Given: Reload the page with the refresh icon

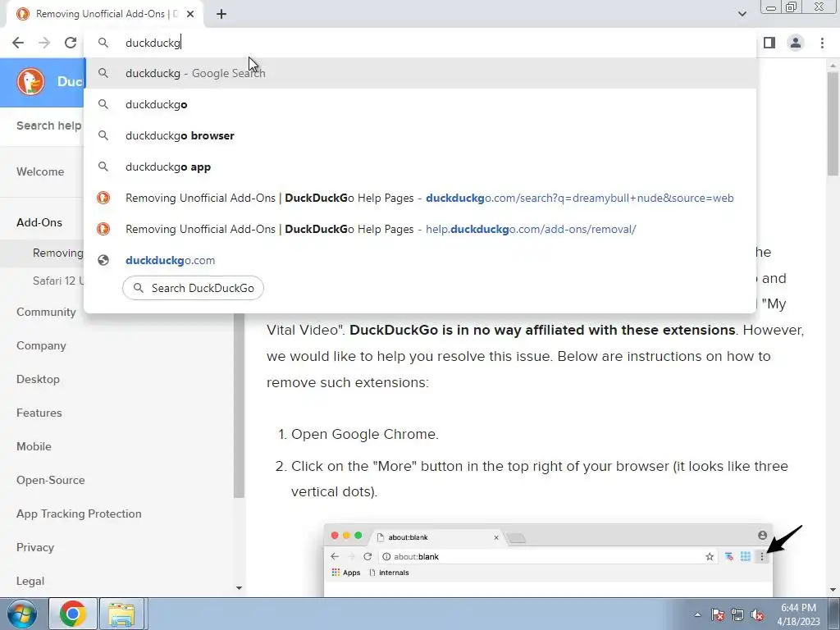Looking at the screenshot, I should coord(71,43).
